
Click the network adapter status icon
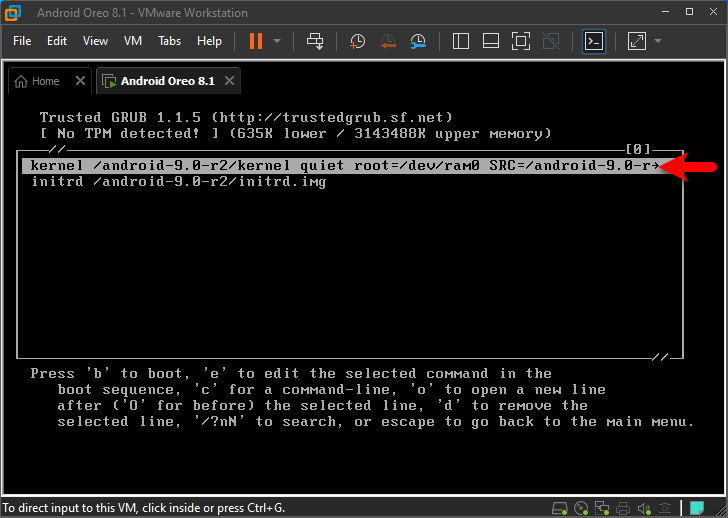(602, 508)
